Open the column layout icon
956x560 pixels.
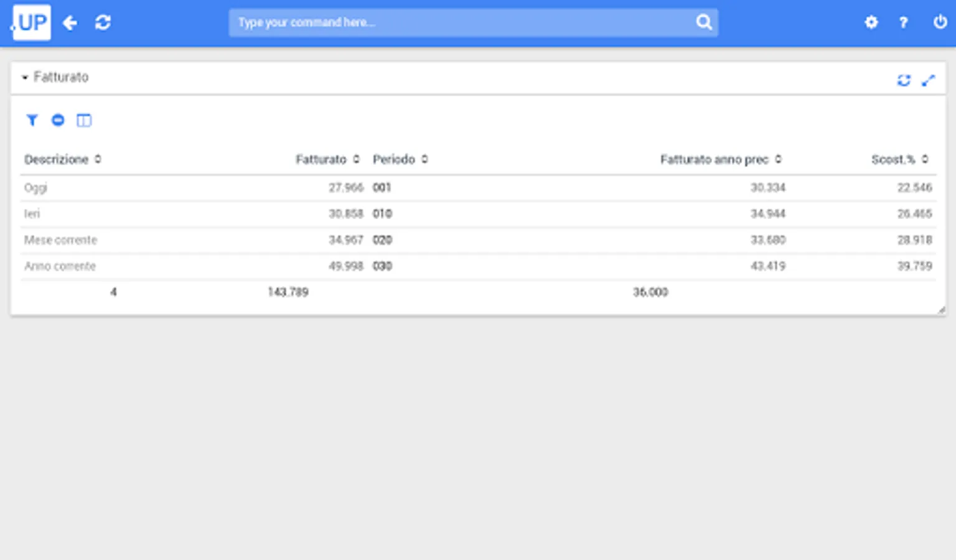84,120
